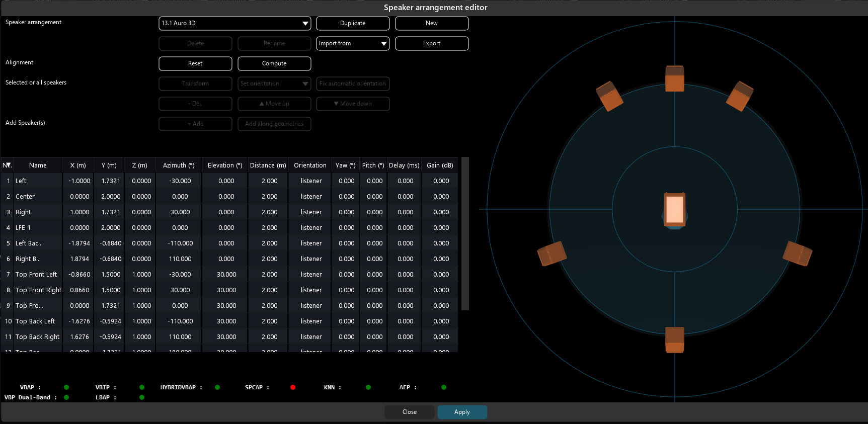Click the green VBAP status indicator
Screen dimensions: 868x424
pyautogui.click(x=66, y=387)
